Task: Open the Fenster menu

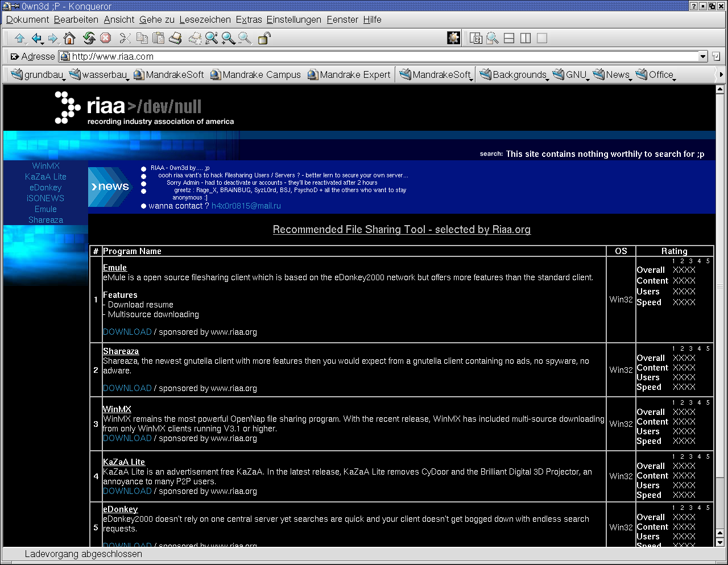Action: click(342, 19)
